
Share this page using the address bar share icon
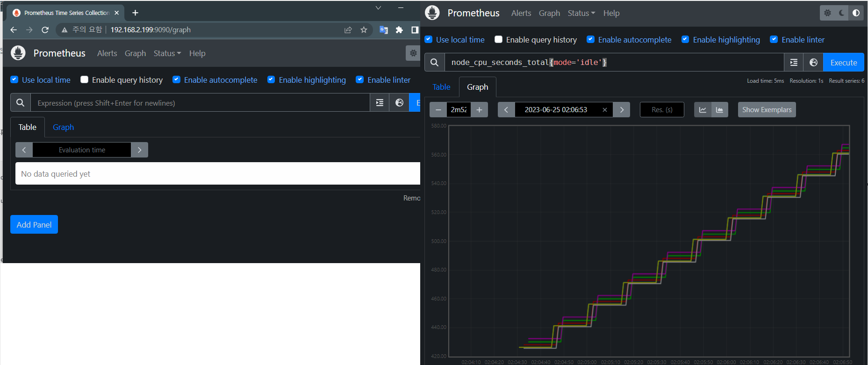tap(348, 30)
